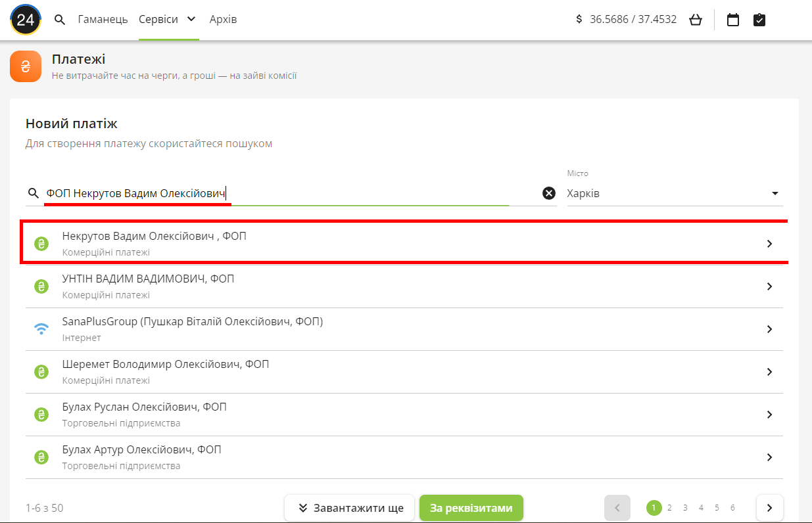
Task: Click next page arrow in pagination
Action: coord(769,508)
